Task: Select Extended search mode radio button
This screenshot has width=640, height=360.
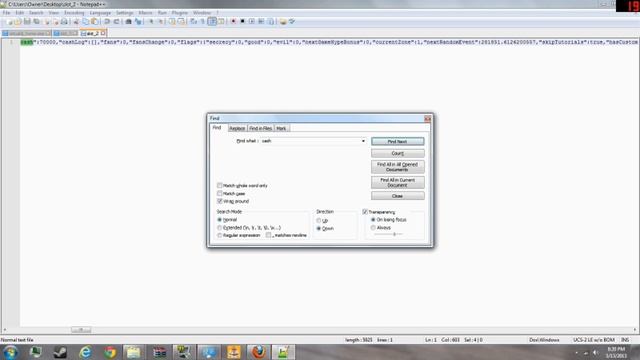Action: pyautogui.click(x=220, y=228)
